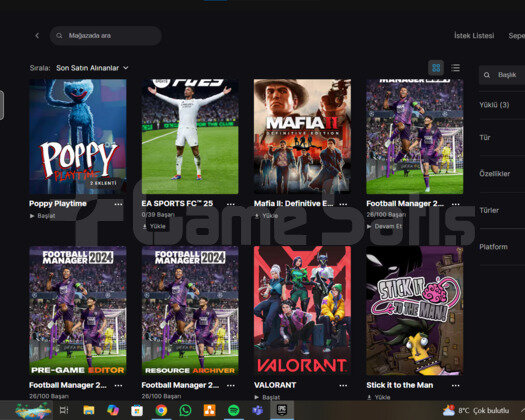
Task: Open the three-dots menu for VALORANT
Action: point(343,386)
